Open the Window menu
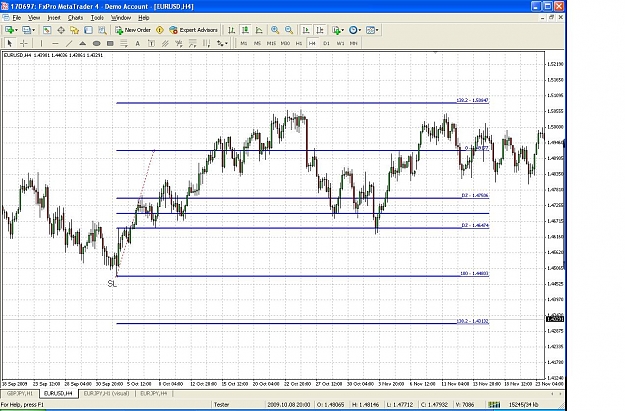The image size is (625, 411). coord(121,18)
